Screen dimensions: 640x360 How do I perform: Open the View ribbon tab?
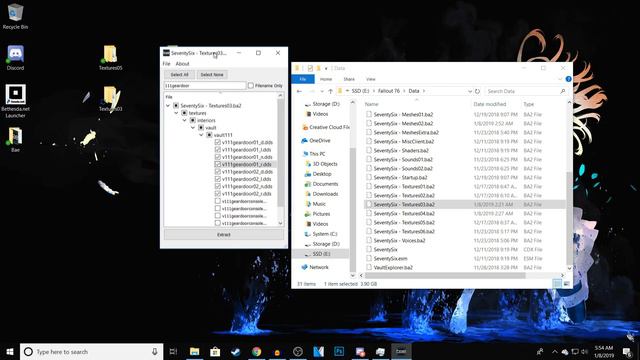coord(371,79)
